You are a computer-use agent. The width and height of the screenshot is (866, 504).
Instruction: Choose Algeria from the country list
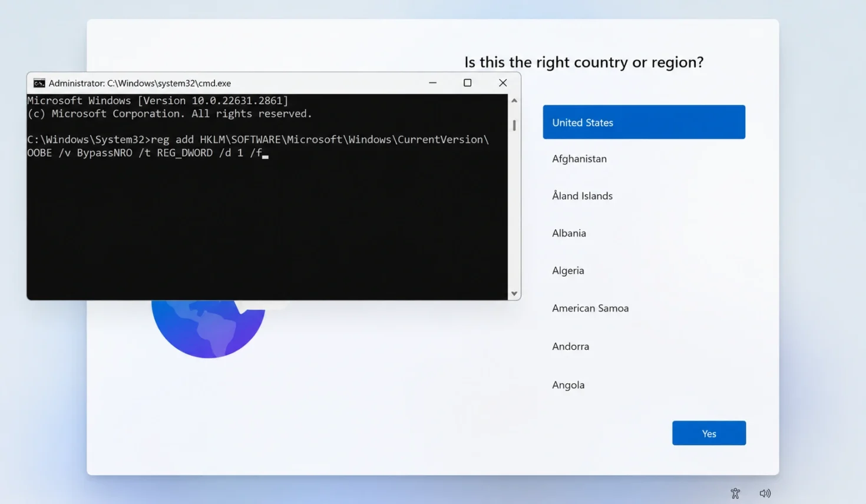click(644, 270)
